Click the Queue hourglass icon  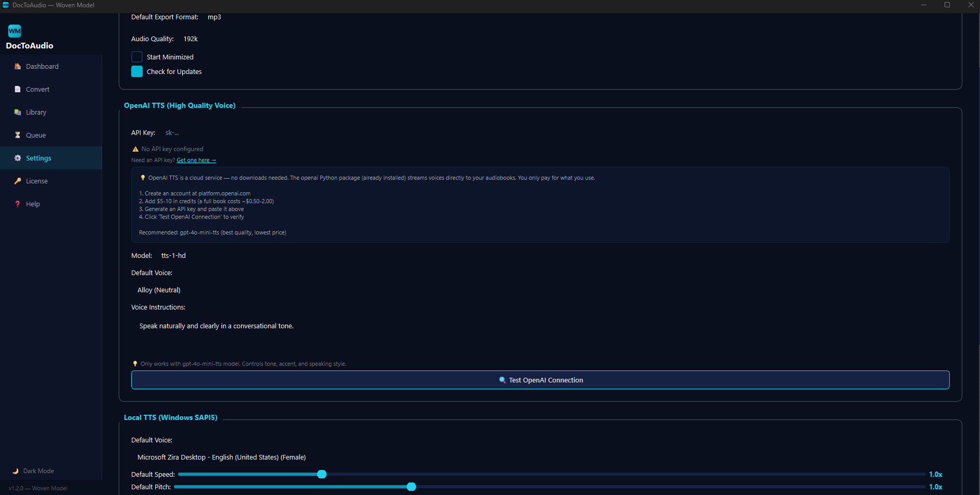(x=18, y=135)
